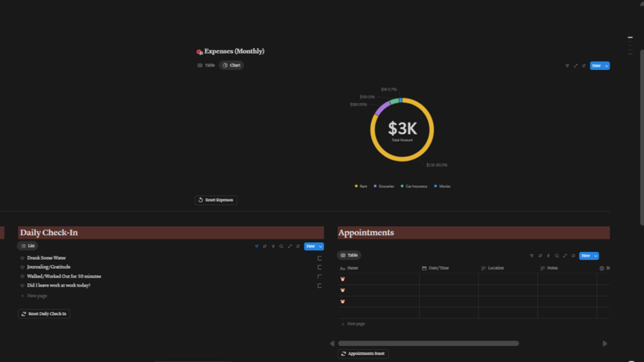
Task: Click Rent legend swatch in chart
Action: pyautogui.click(x=356, y=186)
